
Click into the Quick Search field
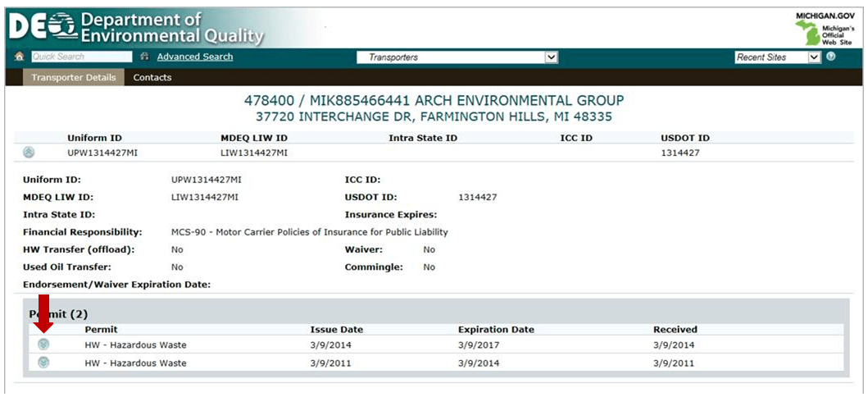81,57
